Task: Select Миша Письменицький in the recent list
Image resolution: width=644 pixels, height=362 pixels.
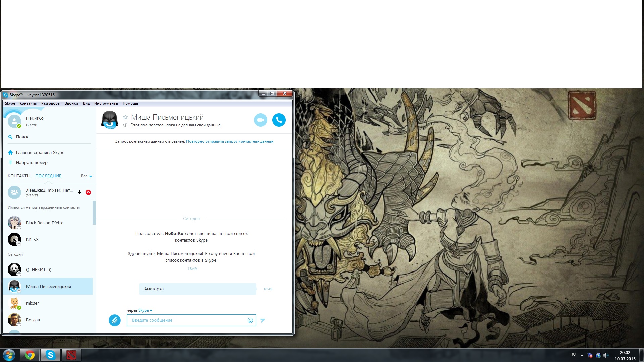Action: coord(48,286)
